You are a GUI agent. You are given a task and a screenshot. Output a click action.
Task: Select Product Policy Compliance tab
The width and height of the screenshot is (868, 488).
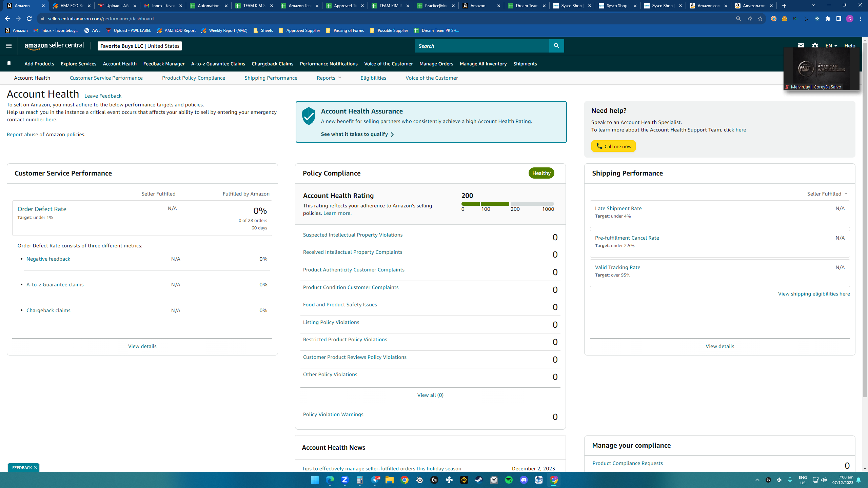click(x=194, y=78)
